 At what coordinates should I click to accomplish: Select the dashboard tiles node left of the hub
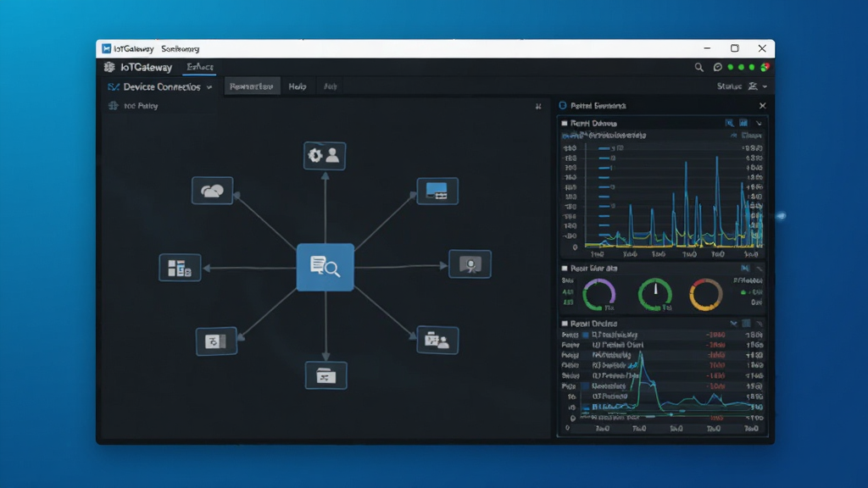[x=180, y=268]
